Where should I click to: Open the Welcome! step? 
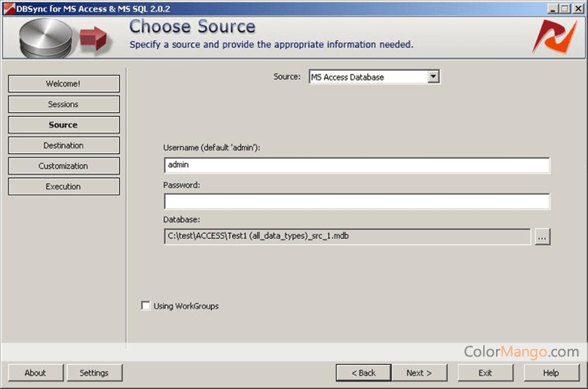64,84
